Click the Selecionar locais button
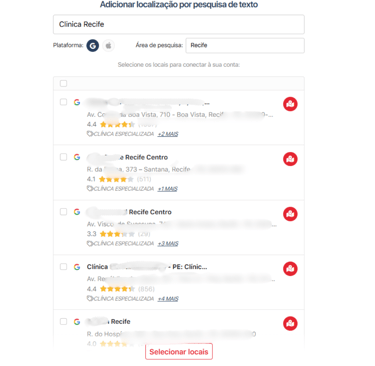Viewport: 375px width, 366px height. click(179, 352)
